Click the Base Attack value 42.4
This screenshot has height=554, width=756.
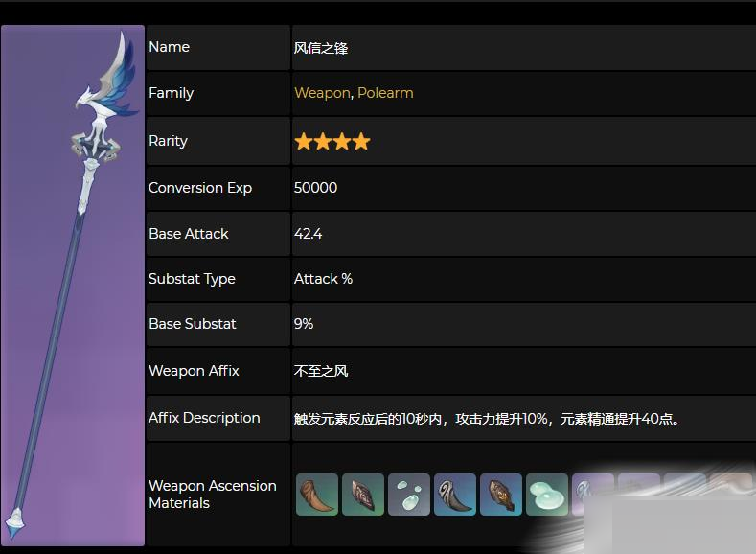[309, 234]
